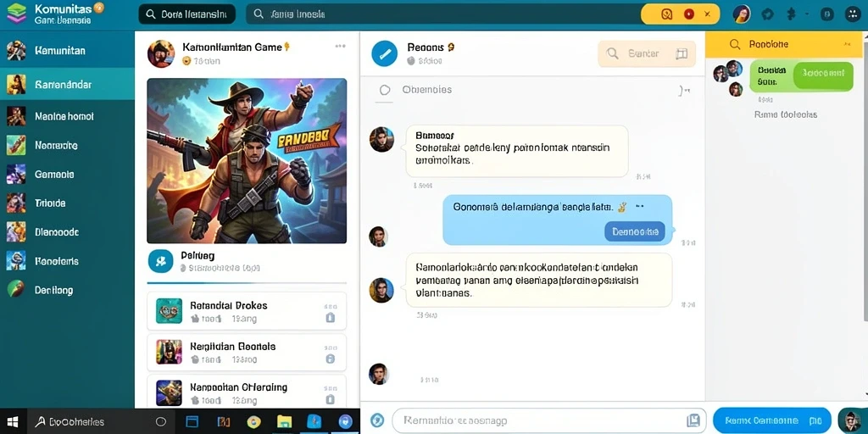Click the Kamonllamitan Game avatar
Screen dimensions: 868x434
(x=161, y=53)
